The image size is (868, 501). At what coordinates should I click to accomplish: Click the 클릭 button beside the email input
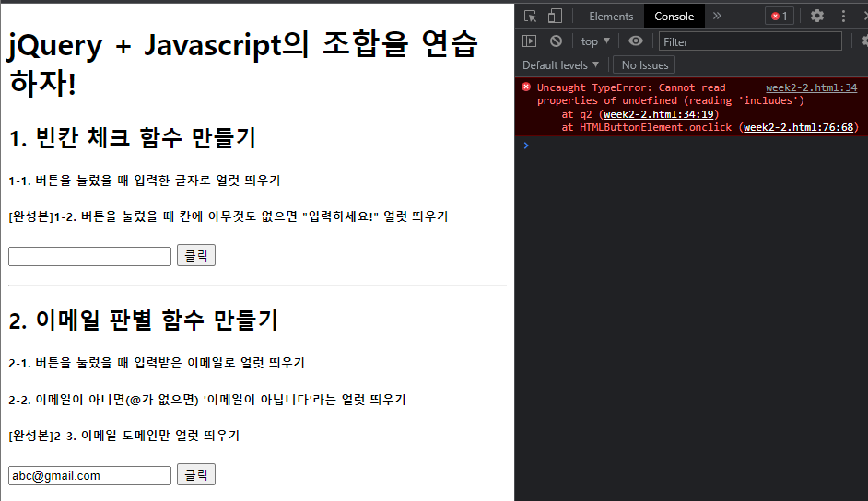(196, 474)
